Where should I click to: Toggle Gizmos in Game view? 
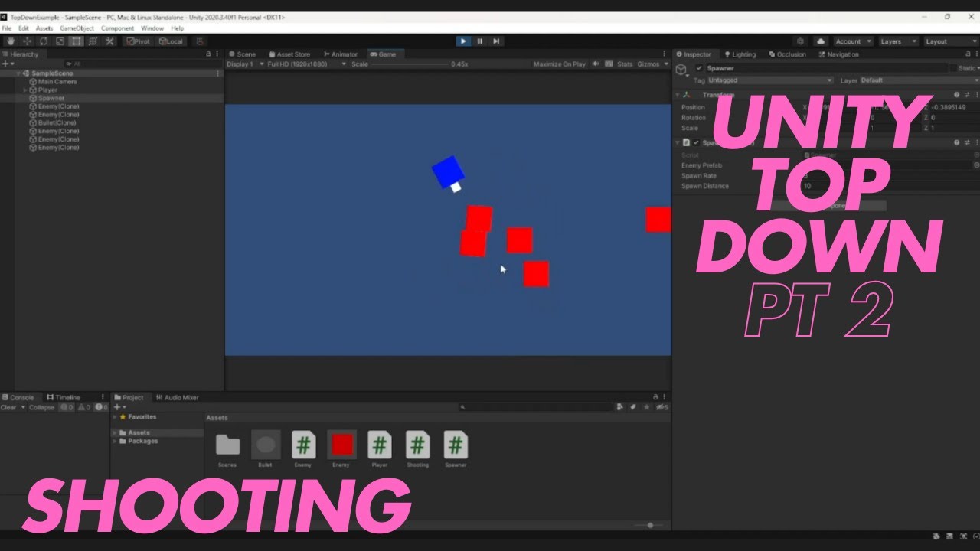648,64
